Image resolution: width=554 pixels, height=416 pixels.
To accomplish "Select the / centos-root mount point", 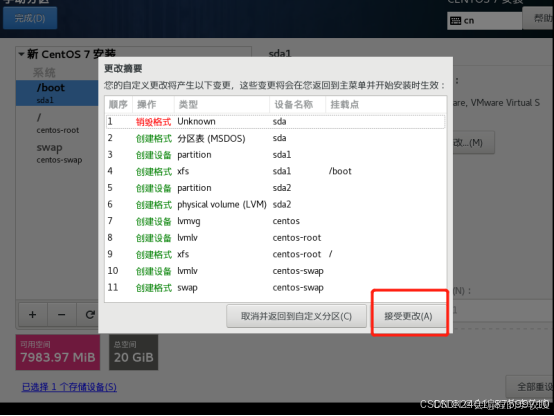I will (x=57, y=123).
